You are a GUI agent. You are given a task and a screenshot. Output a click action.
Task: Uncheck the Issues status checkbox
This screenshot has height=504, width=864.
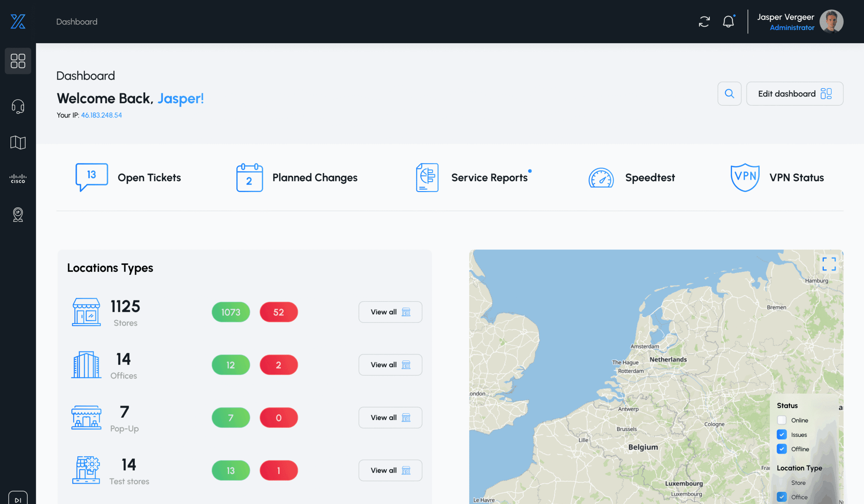click(781, 434)
